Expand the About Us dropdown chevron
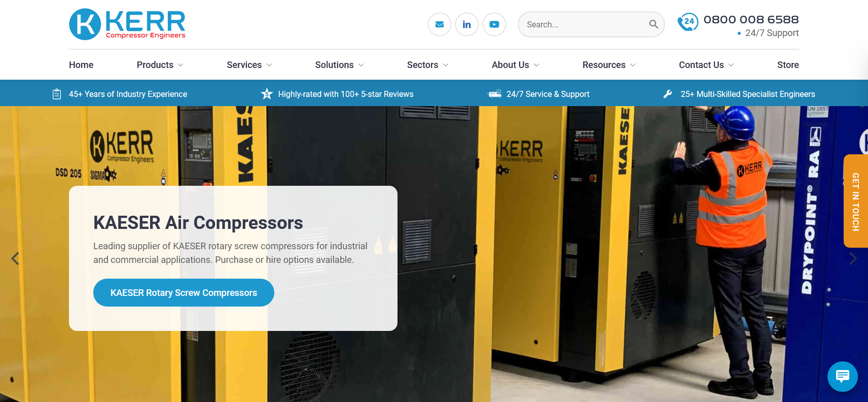868x402 pixels. [x=536, y=65]
